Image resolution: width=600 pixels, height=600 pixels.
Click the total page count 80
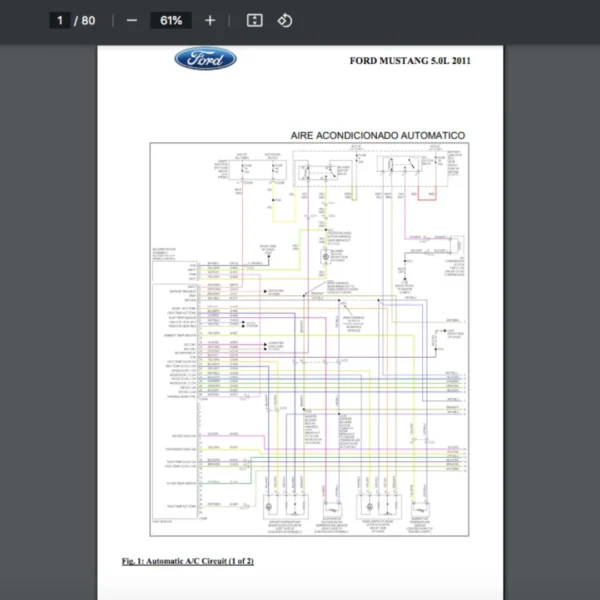89,20
